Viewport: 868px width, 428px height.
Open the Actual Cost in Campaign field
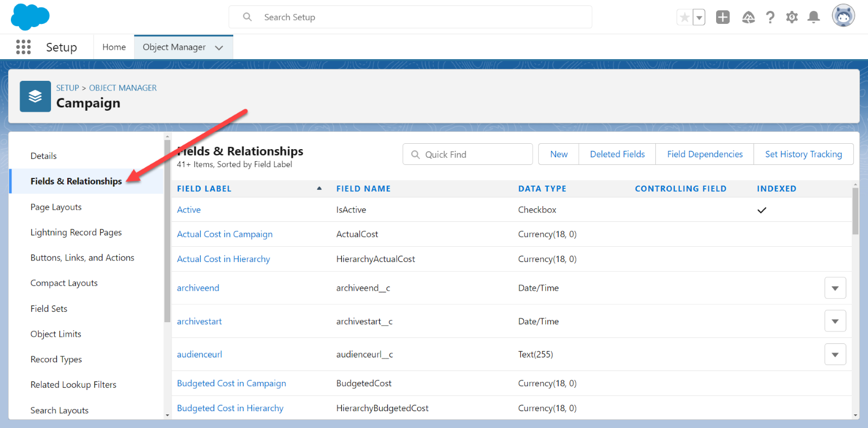click(225, 234)
